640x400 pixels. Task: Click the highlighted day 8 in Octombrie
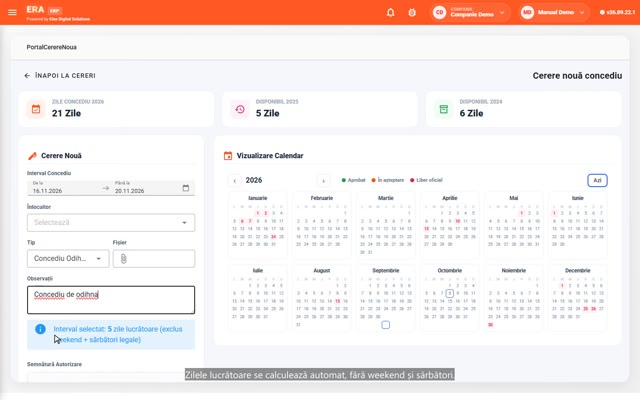[450, 293]
